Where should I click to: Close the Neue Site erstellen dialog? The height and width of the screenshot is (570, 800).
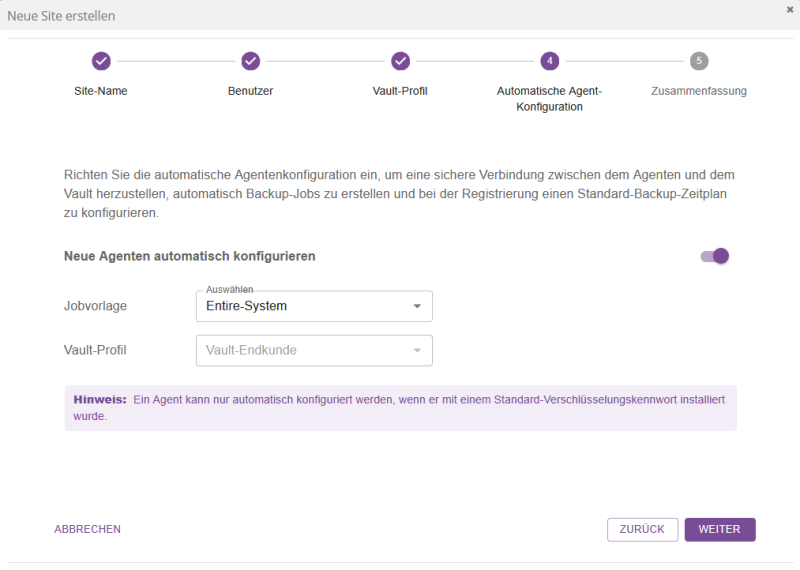pyautogui.click(x=790, y=10)
